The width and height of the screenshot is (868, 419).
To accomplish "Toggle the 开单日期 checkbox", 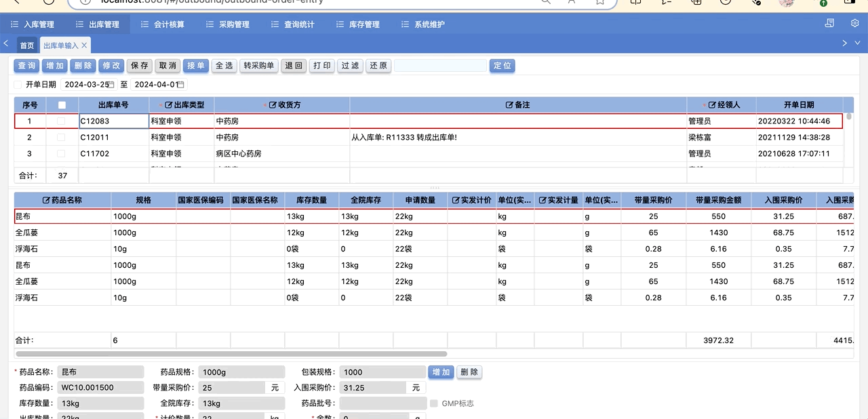I will (18, 85).
